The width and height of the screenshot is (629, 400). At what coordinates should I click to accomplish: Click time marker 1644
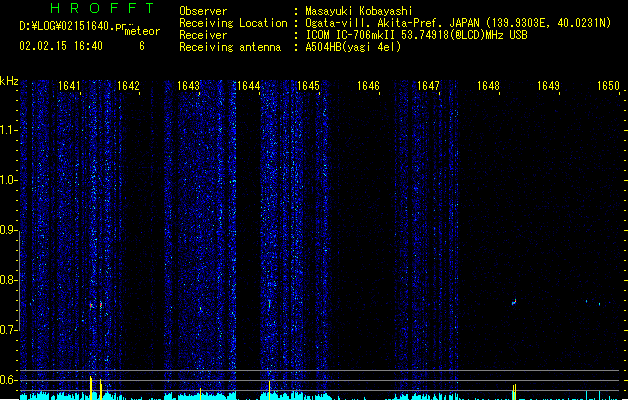pyautogui.click(x=249, y=86)
